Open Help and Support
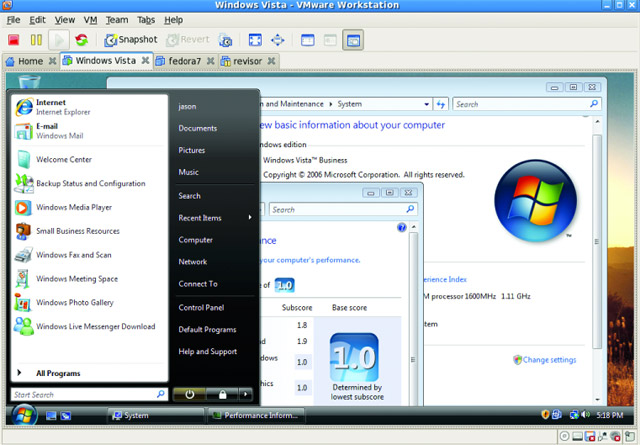 click(208, 352)
